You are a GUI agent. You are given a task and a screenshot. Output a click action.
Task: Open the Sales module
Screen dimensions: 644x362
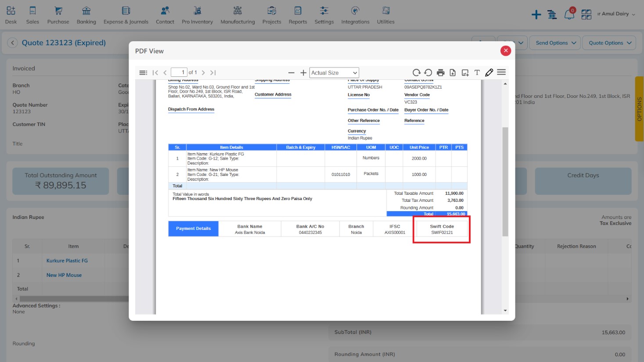[x=32, y=15]
